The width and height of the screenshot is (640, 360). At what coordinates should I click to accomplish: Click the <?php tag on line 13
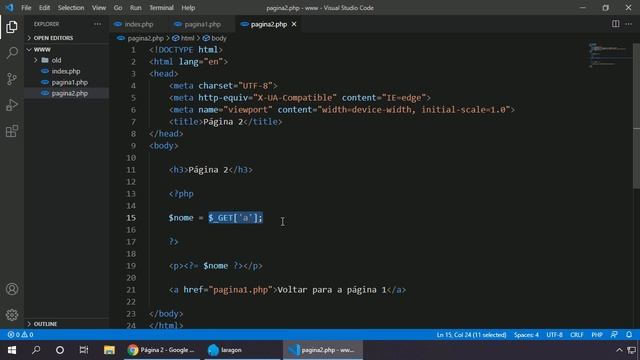click(181, 194)
